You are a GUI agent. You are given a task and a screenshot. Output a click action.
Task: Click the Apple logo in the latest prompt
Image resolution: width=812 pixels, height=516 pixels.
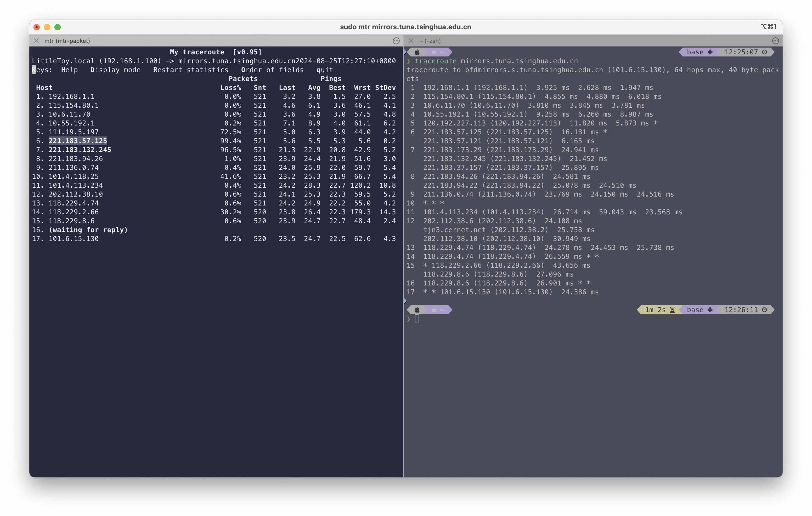(417, 310)
